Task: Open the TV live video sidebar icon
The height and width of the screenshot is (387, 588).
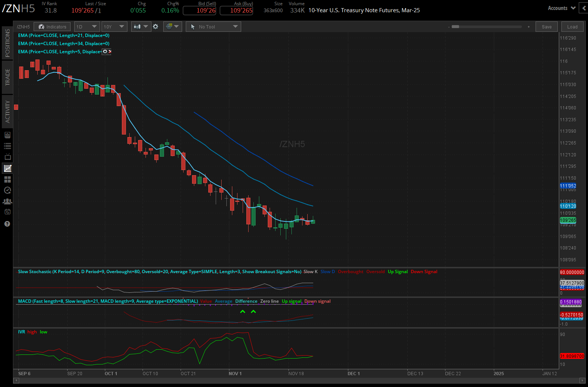Action: point(7,157)
